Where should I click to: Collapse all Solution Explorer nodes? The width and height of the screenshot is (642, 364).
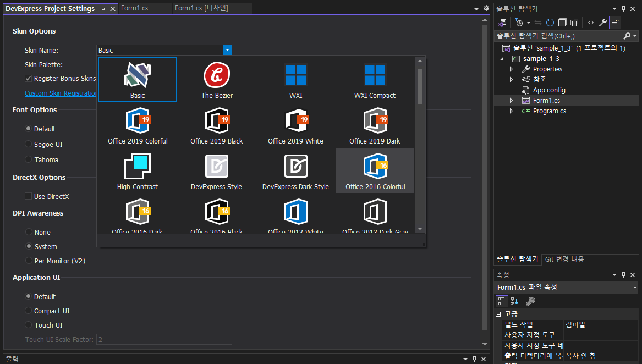pos(562,23)
